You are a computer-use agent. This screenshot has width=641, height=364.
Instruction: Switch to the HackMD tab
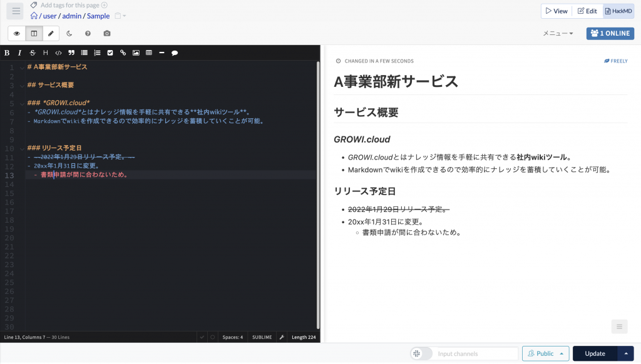[x=618, y=11]
